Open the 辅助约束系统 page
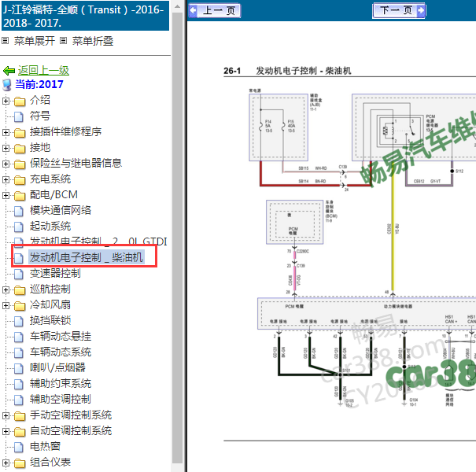Image resolution: width=476 pixels, height=472 pixels. click(x=61, y=383)
